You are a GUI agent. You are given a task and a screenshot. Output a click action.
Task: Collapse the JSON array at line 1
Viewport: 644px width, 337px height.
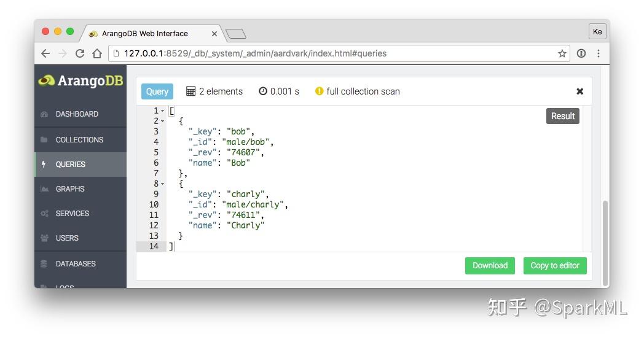(x=163, y=111)
